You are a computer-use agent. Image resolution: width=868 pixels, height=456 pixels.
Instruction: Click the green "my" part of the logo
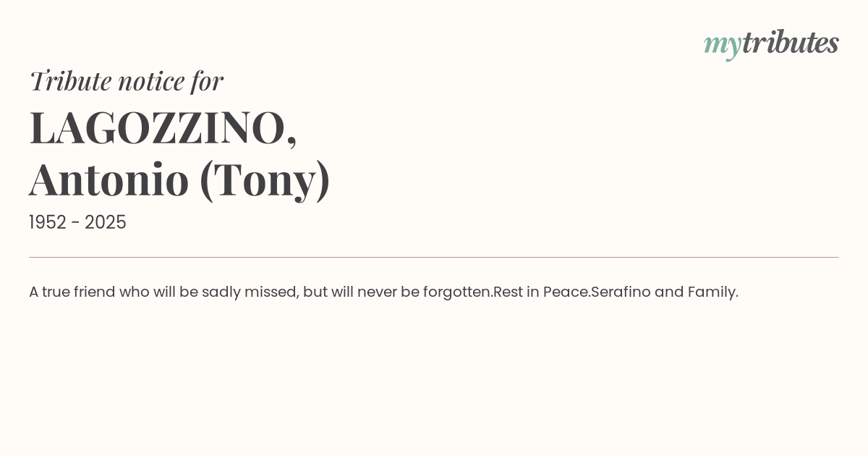pos(722,44)
